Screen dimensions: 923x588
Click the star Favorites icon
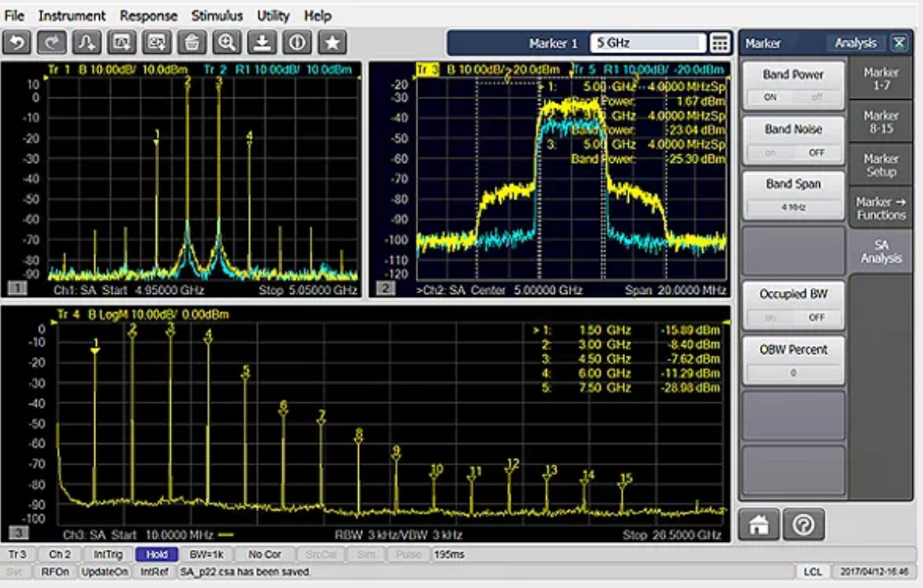click(333, 42)
